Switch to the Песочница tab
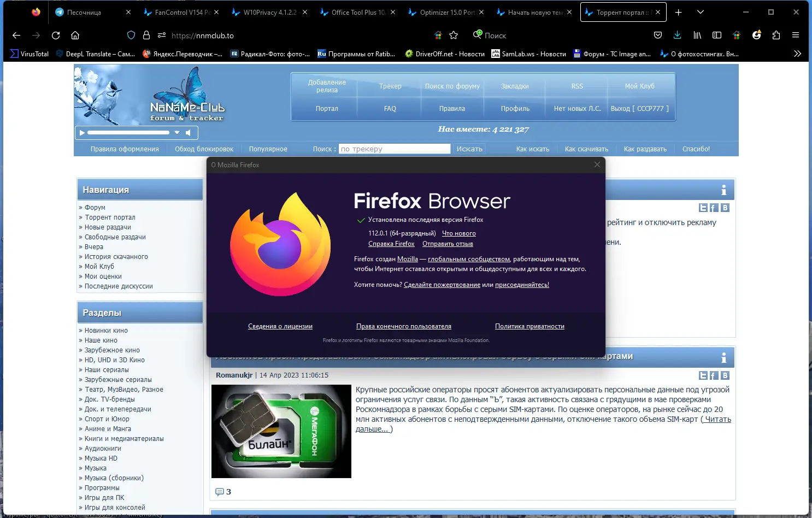The image size is (812, 518). click(93, 12)
